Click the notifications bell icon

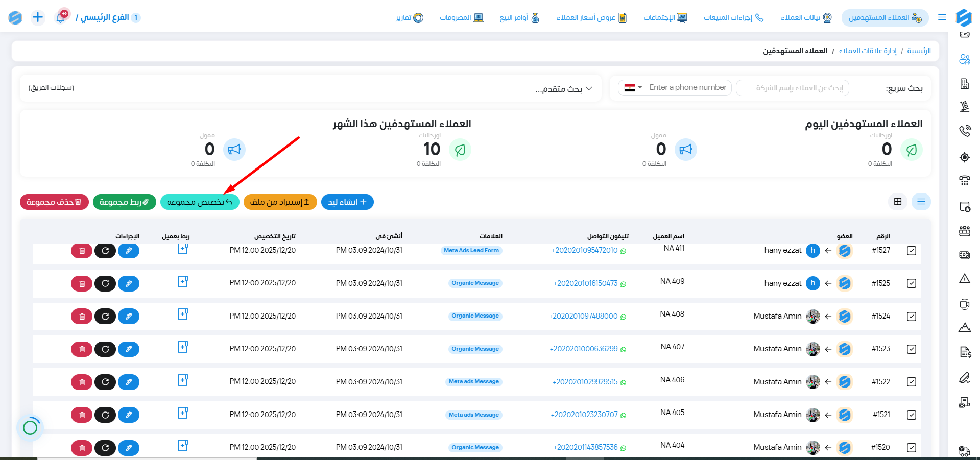click(x=61, y=17)
